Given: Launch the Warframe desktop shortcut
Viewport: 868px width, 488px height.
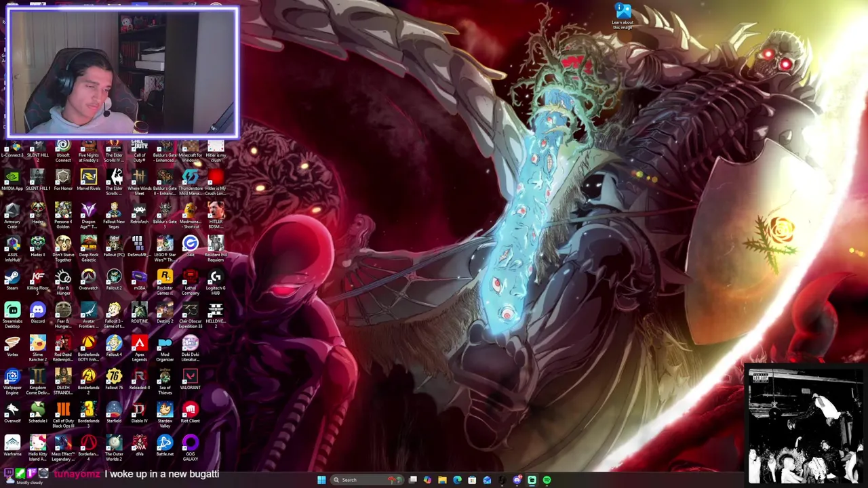Looking at the screenshot, I should 12,447.
